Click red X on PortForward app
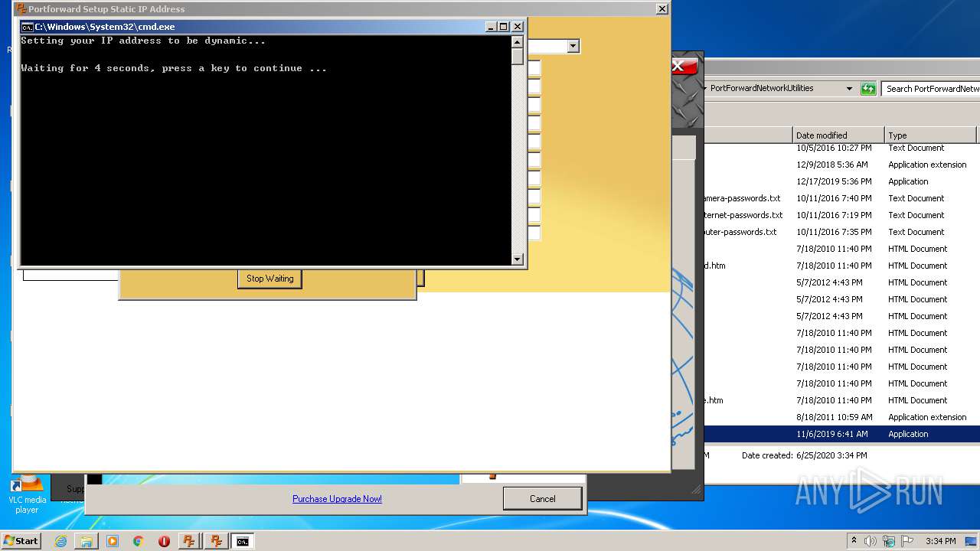 pyautogui.click(x=684, y=66)
